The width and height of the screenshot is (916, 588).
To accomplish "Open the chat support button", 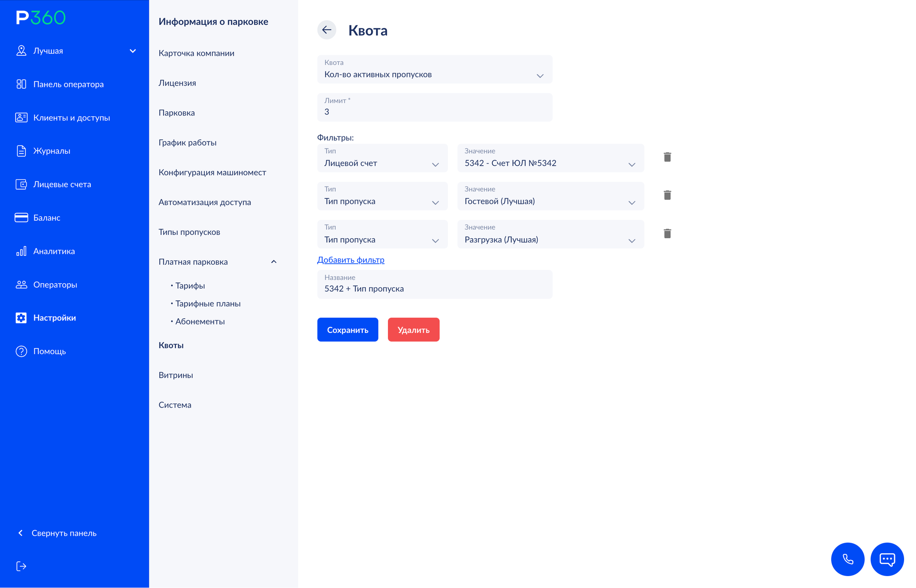I will pos(887,559).
